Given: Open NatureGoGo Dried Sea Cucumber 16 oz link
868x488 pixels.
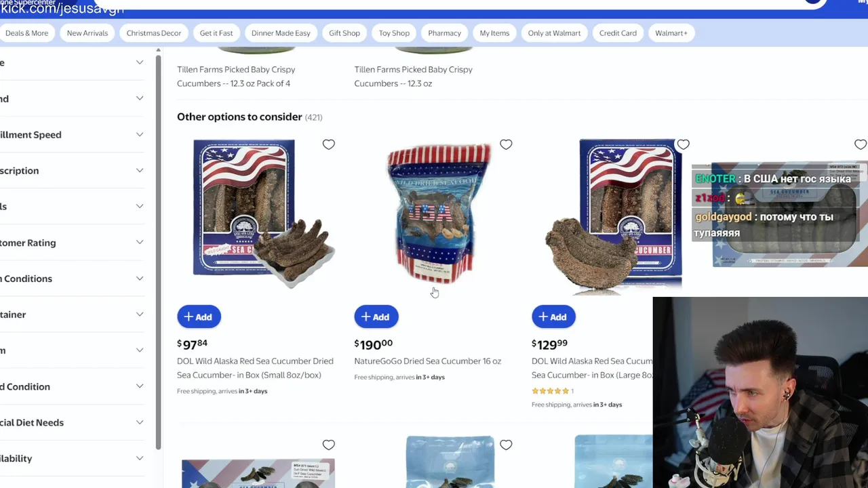Looking at the screenshot, I should click(427, 361).
